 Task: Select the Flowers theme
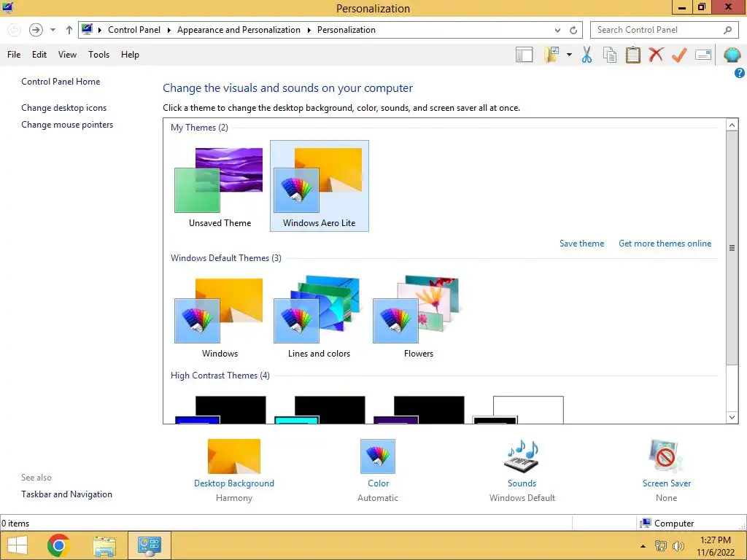click(418, 317)
